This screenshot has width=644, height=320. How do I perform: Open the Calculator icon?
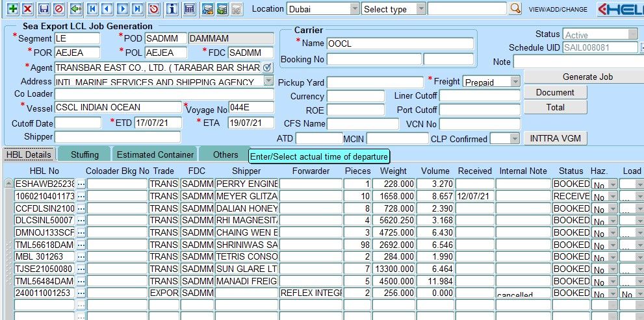[189, 8]
